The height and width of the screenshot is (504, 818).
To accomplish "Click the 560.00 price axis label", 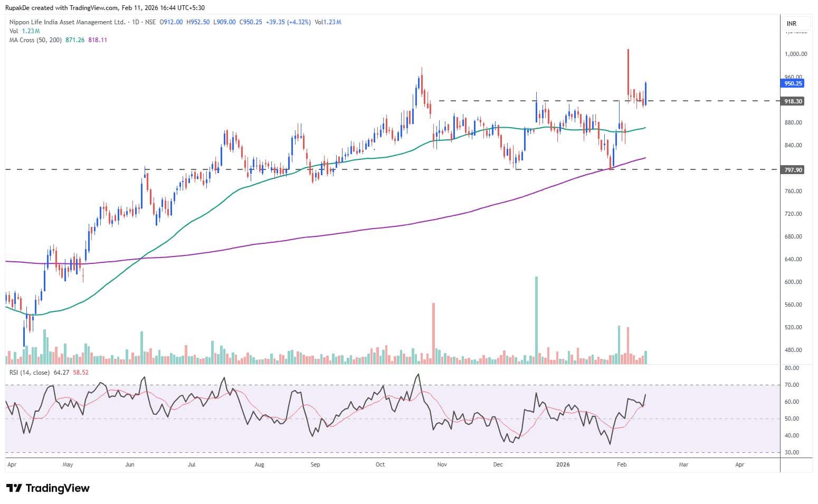I will point(793,305).
